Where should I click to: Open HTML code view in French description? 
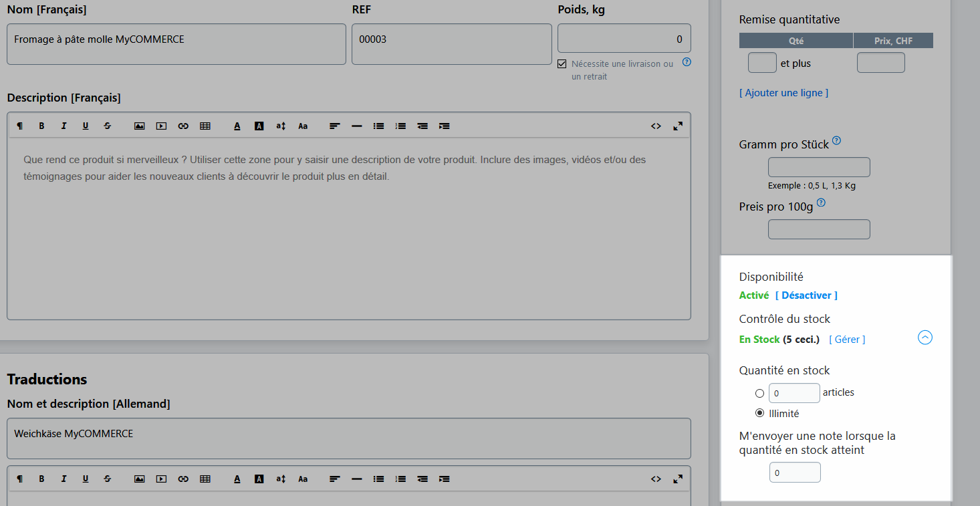(x=656, y=126)
